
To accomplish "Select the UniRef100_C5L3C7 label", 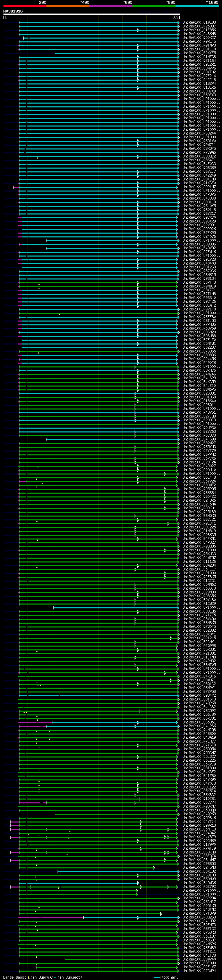I will pyautogui.click(x=199, y=757).
